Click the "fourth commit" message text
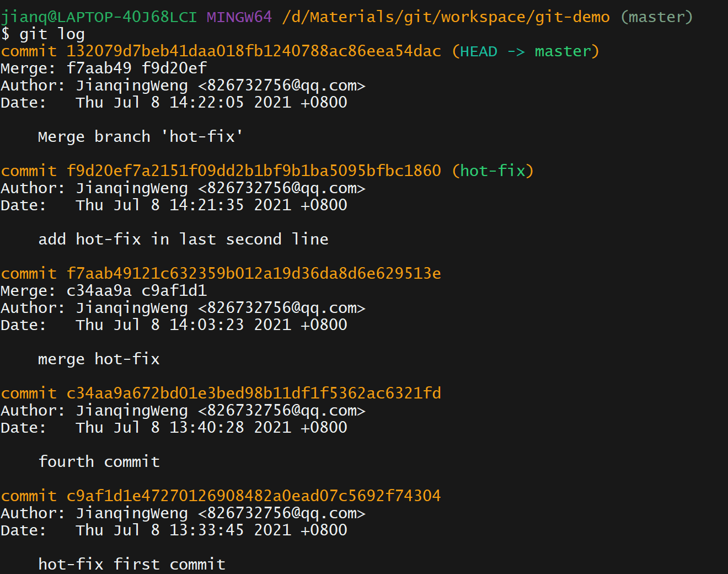The height and width of the screenshot is (574, 728). tap(99, 462)
